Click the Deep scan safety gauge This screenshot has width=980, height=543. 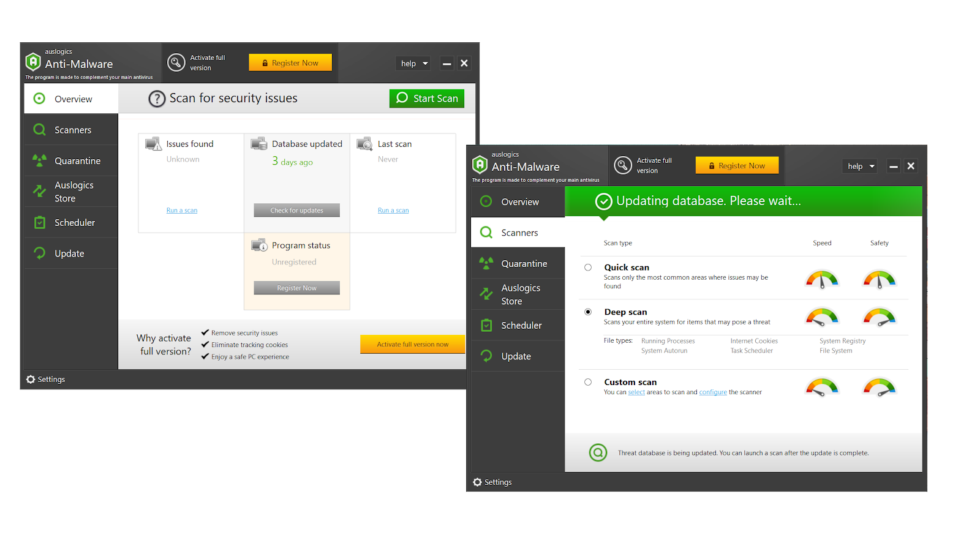(880, 317)
